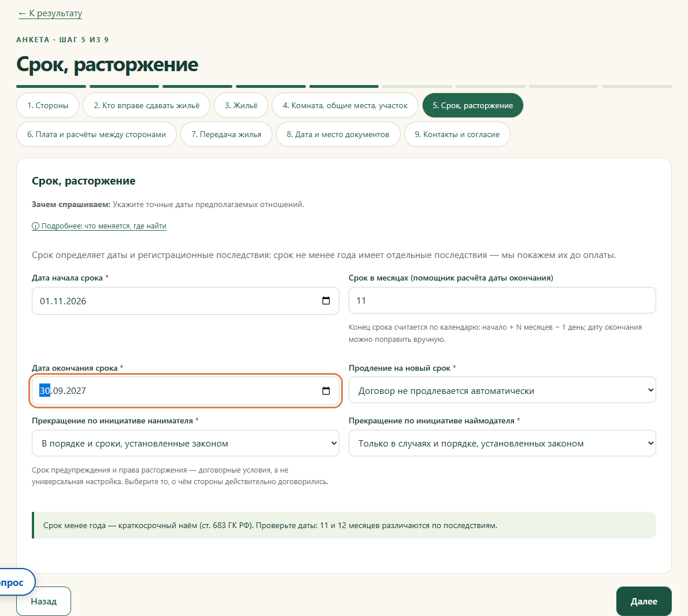
Task: Focus the 'Срок в месяцах' field with 11
Action: click(502, 300)
